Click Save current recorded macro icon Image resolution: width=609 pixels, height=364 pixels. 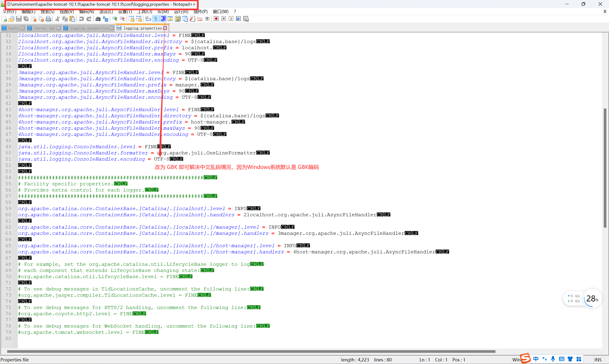[x=246, y=19]
